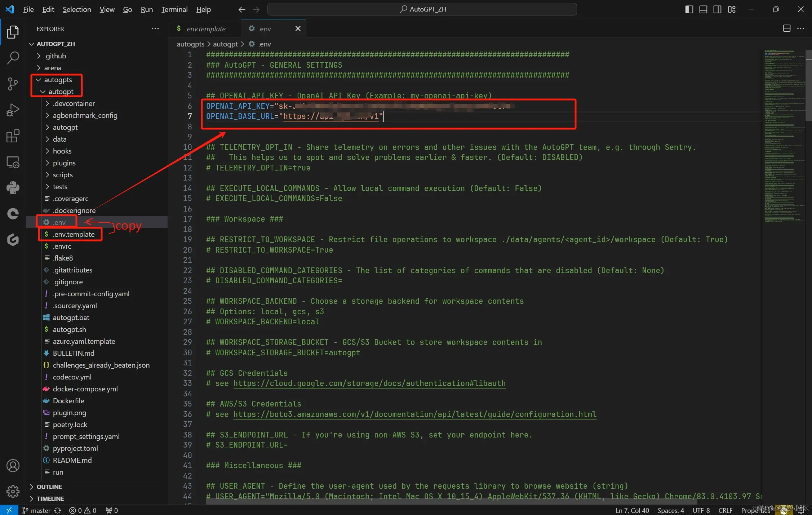Click the synchronize changes icon in status bar
Viewport: 812px width, 515px height.
58,510
